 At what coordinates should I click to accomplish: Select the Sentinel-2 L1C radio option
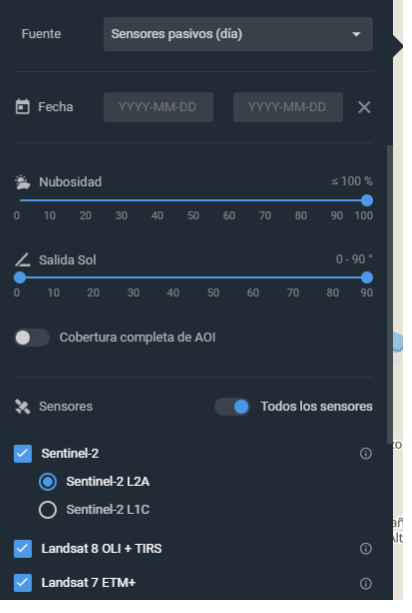(48, 510)
